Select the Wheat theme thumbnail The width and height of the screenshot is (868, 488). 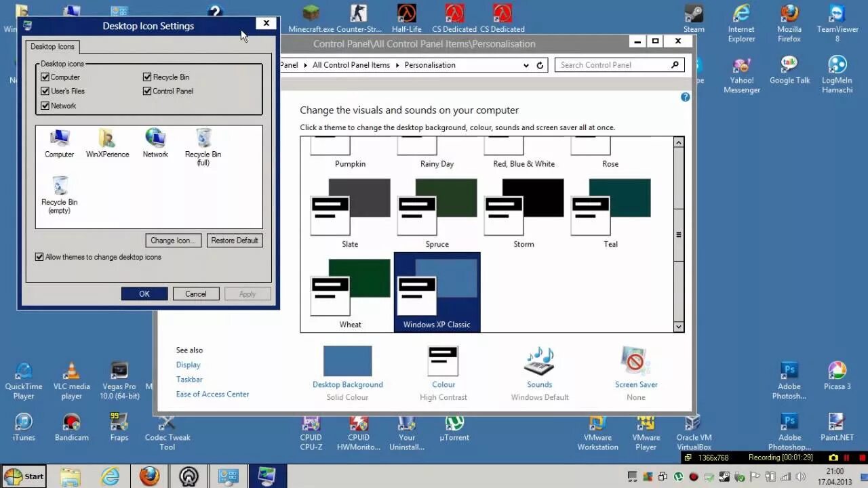pyautogui.click(x=350, y=293)
